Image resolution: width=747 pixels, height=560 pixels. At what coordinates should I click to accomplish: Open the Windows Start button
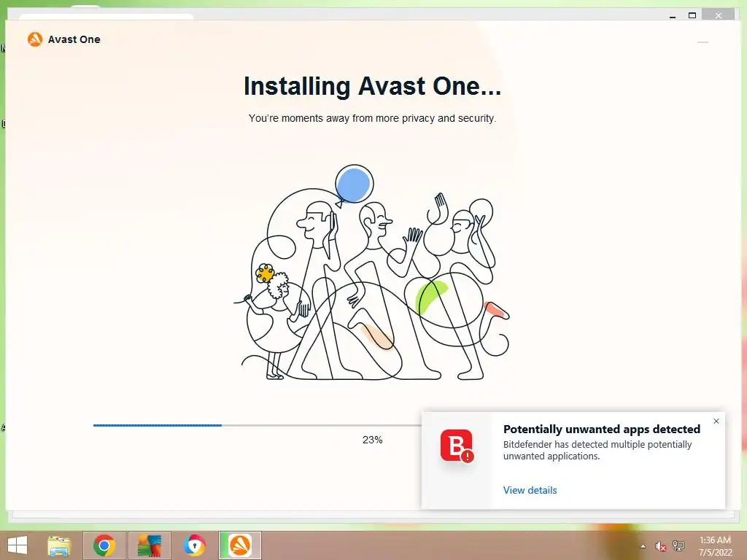(x=18, y=545)
